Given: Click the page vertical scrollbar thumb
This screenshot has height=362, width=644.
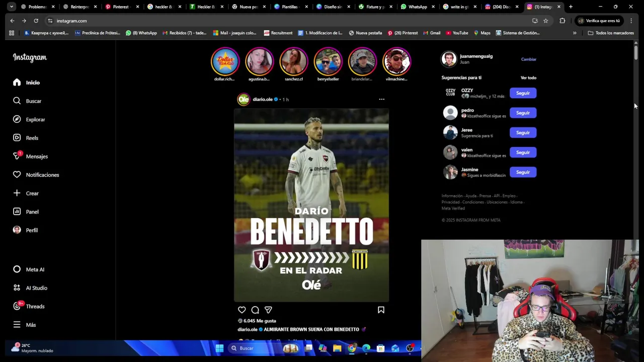Looking at the screenshot, I should 636,52.
